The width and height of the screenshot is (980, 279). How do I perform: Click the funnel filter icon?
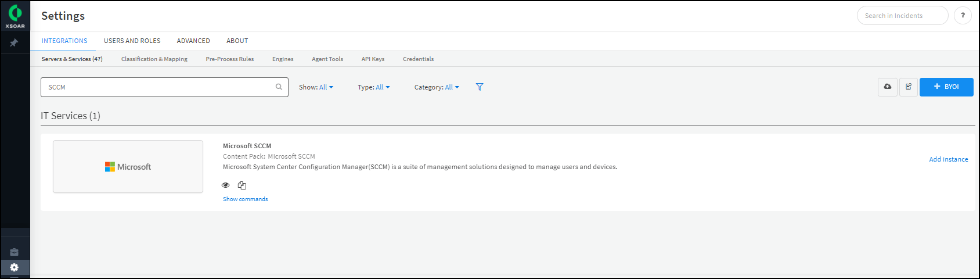[480, 87]
